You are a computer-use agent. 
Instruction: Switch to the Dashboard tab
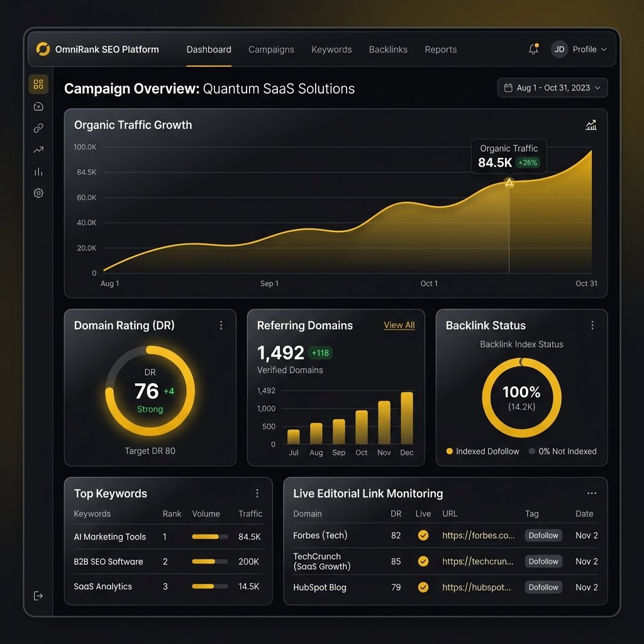[x=209, y=50]
